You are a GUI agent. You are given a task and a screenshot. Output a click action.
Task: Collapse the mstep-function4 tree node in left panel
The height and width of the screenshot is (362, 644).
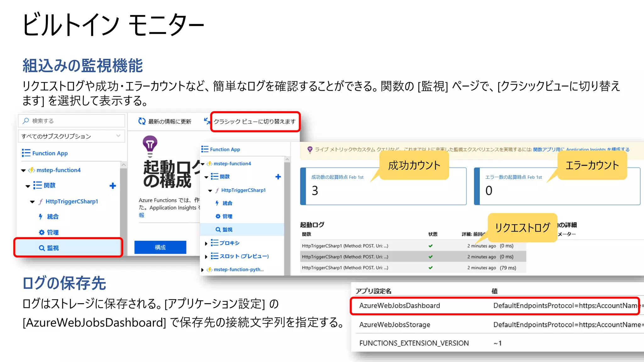(23, 170)
